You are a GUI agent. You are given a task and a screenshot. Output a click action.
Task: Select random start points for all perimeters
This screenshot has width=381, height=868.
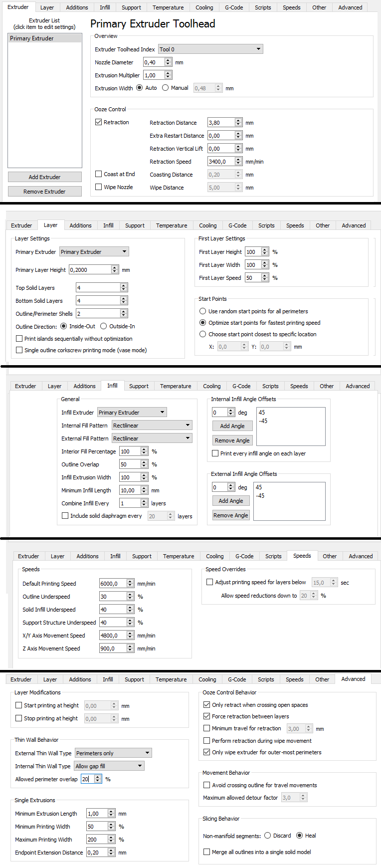coord(203,311)
